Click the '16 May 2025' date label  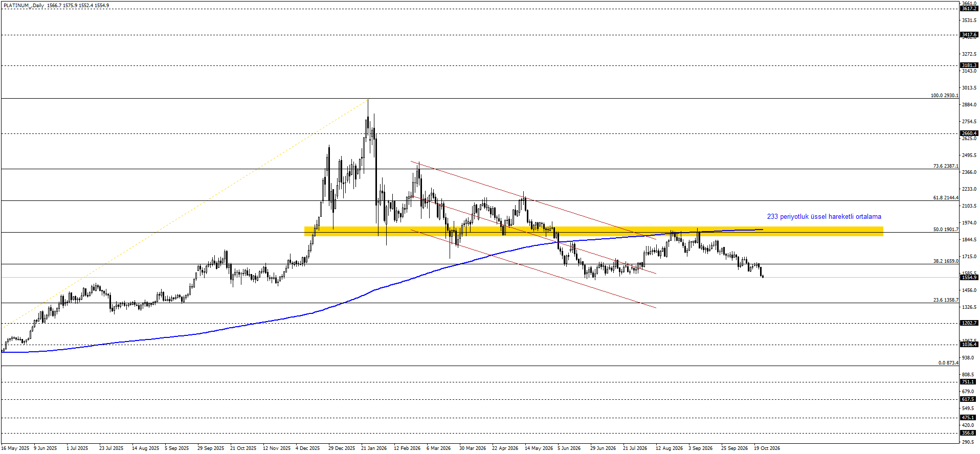click(15, 448)
